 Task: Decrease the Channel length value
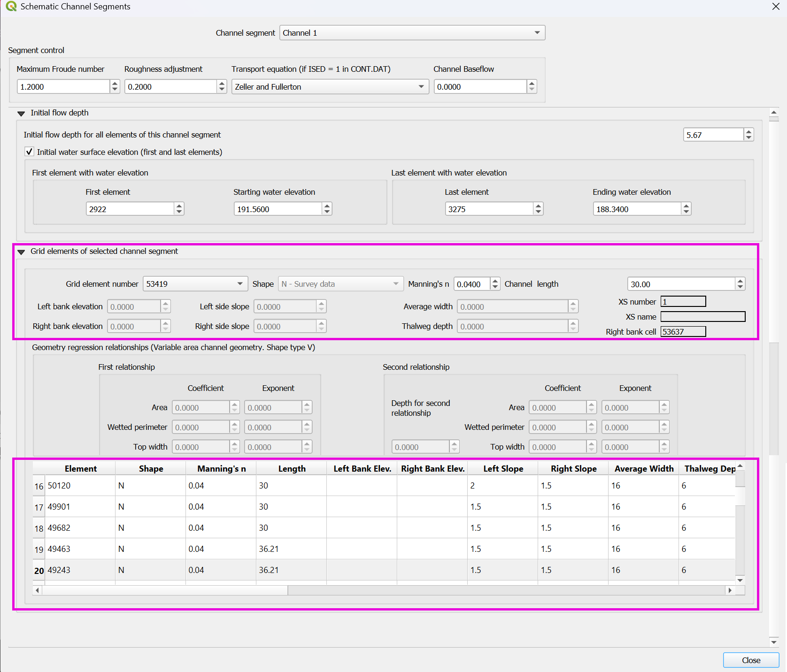(x=740, y=287)
